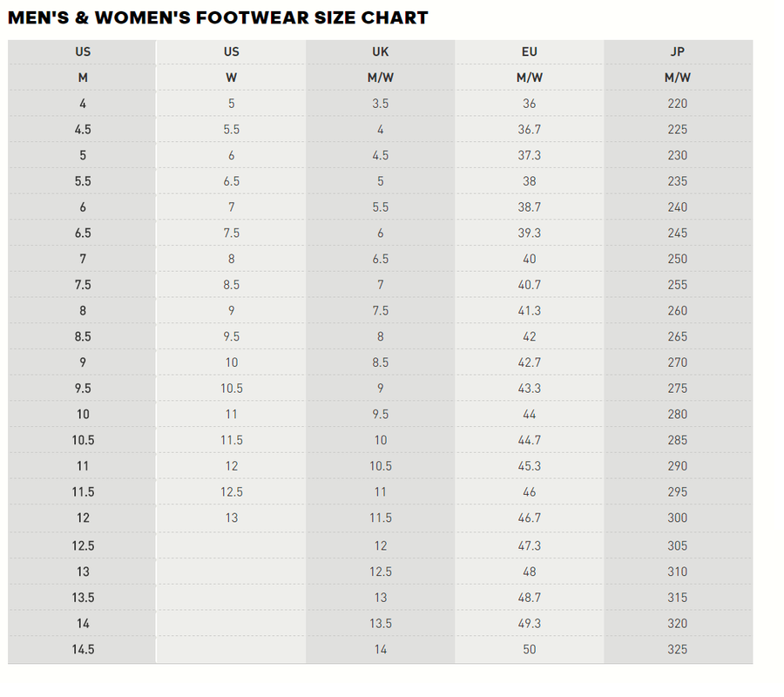The height and width of the screenshot is (697, 784).
Task: Click men's US size 14.5 cell
Action: click(83, 649)
